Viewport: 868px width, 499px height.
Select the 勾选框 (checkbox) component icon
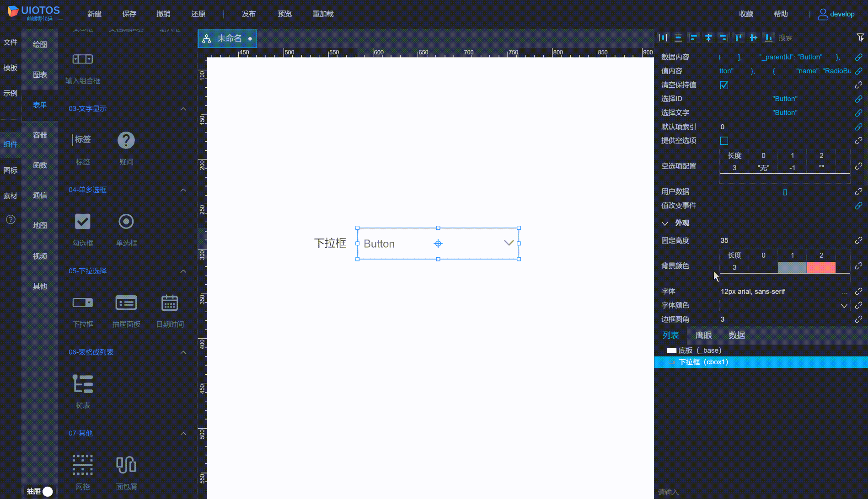[x=82, y=222]
